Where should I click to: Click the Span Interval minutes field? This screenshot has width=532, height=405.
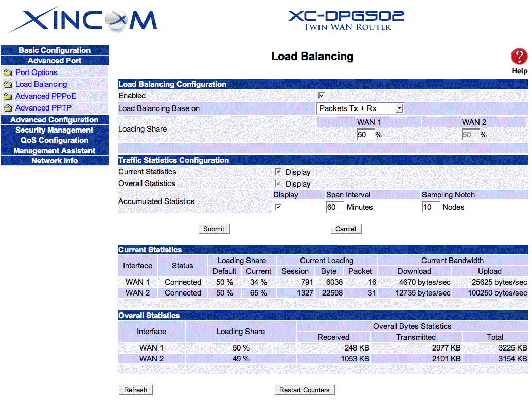[335, 207]
